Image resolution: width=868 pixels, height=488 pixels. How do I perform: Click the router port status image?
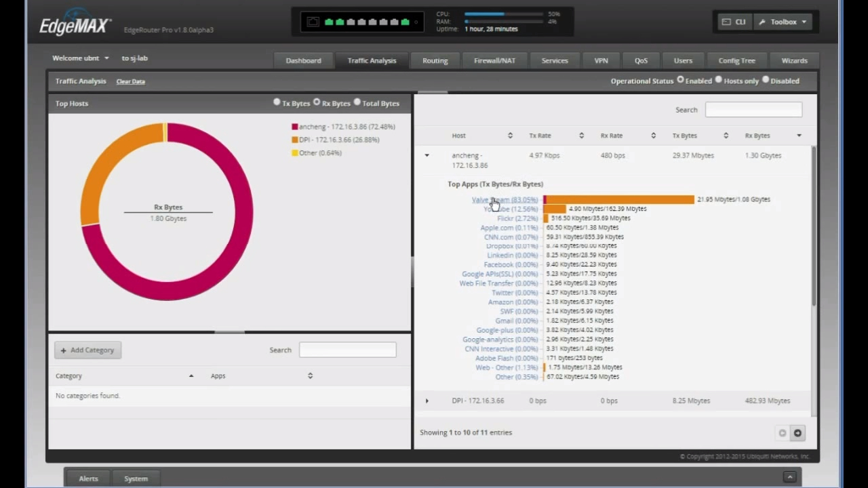(362, 22)
